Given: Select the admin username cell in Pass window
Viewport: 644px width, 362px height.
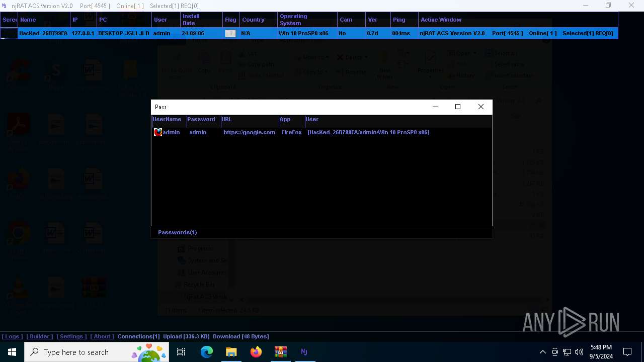Looking at the screenshot, I should (x=171, y=132).
